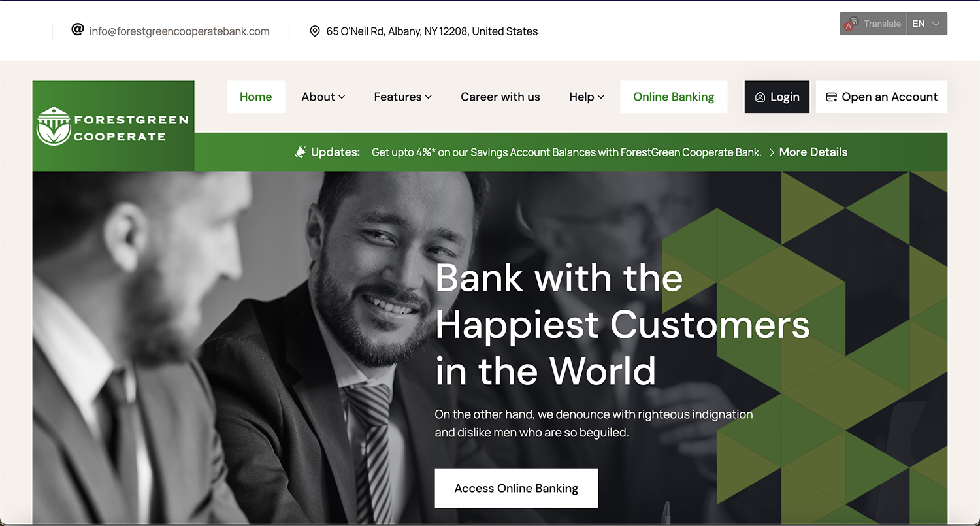
Task: Go to Career with us page
Action: pyautogui.click(x=500, y=97)
